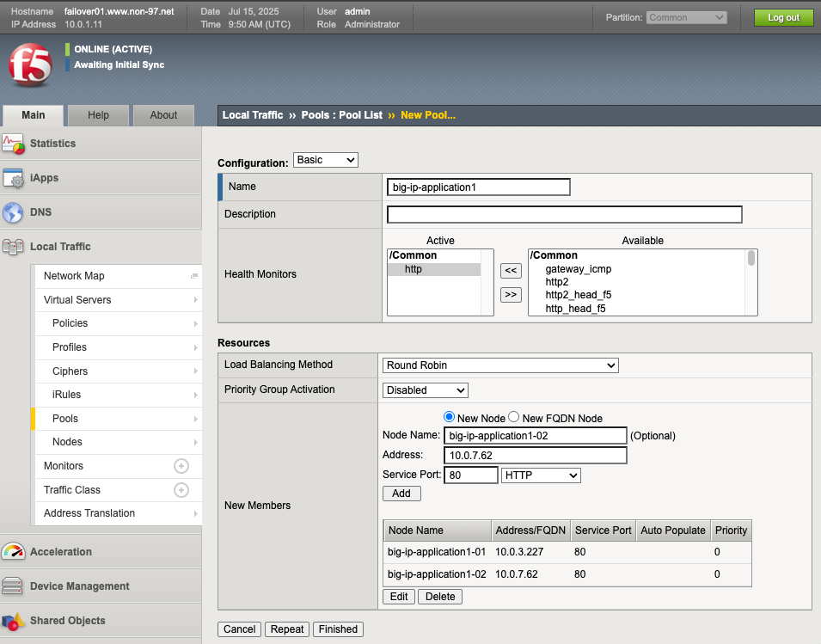This screenshot has height=644, width=821.
Task: Click the pool Name input field
Action: (479, 187)
